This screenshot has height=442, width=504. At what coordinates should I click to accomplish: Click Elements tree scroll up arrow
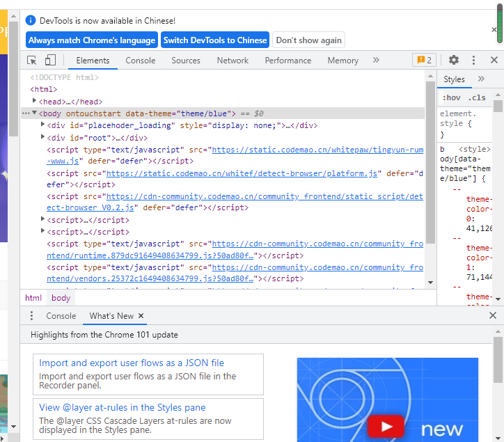430,76
